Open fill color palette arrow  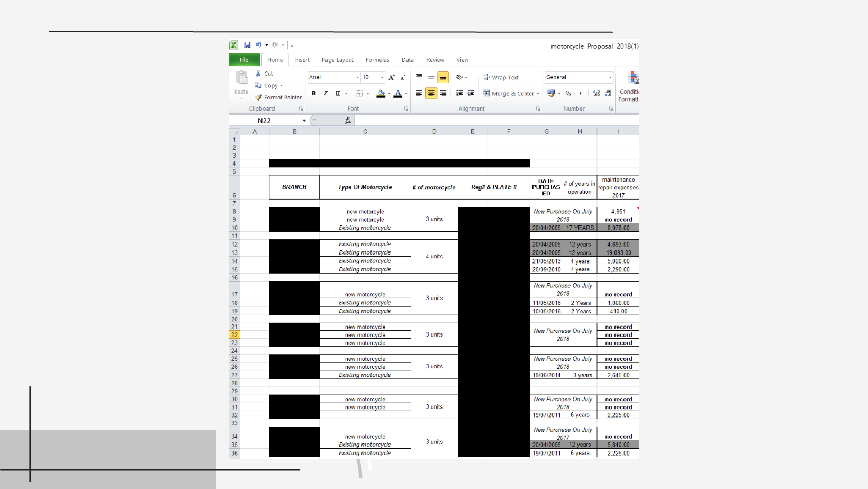(x=390, y=94)
